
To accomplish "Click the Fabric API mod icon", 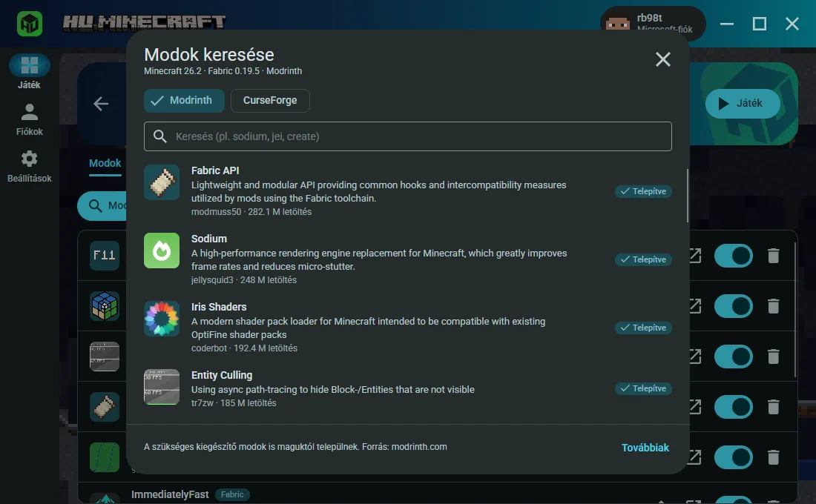I will pos(162,182).
